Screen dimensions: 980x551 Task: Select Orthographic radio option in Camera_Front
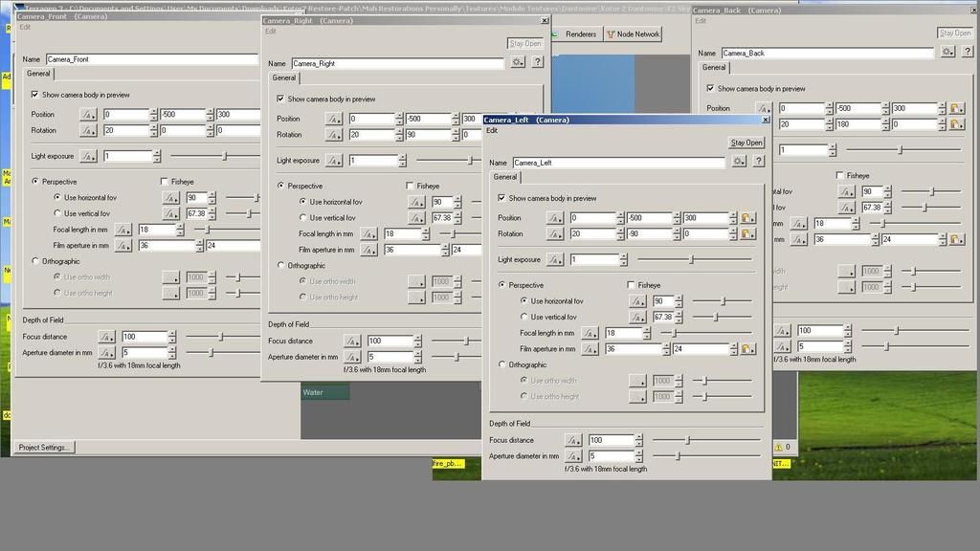point(36,261)
